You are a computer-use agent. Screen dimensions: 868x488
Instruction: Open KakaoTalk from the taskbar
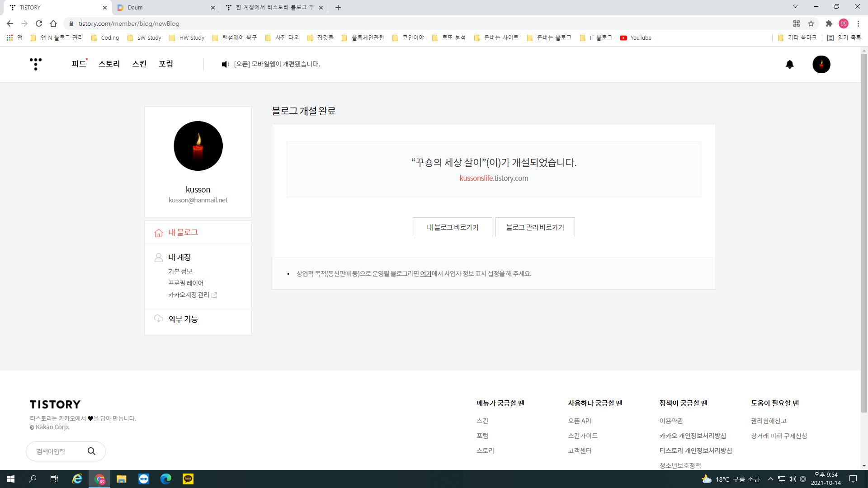(x=188, y=479)
